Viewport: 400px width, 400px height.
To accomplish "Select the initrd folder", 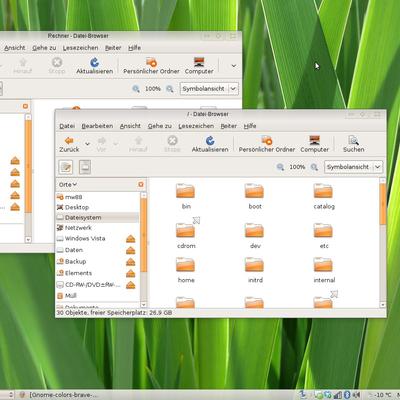I will coord(255,270).
